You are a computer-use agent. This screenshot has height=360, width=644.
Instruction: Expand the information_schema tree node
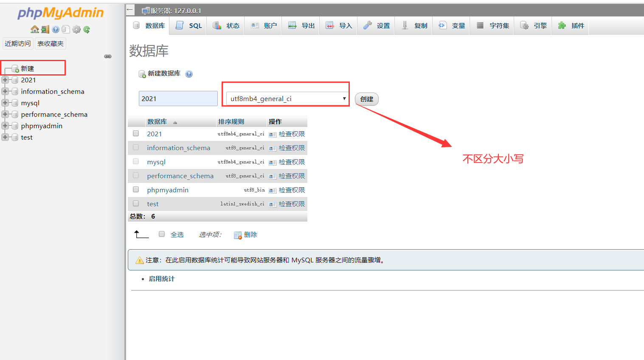click(x=5, y=91)
